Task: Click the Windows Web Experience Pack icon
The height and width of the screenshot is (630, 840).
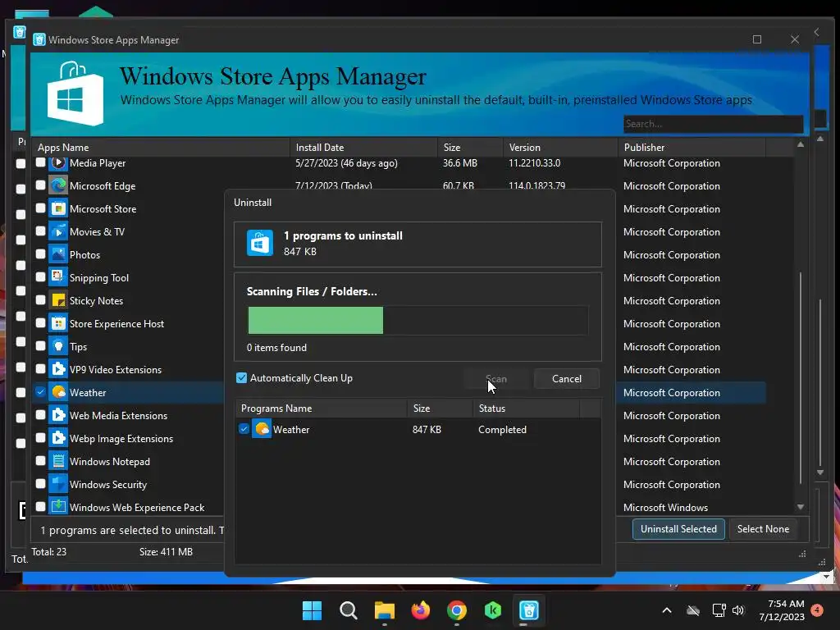Action: tap(58, 507)
